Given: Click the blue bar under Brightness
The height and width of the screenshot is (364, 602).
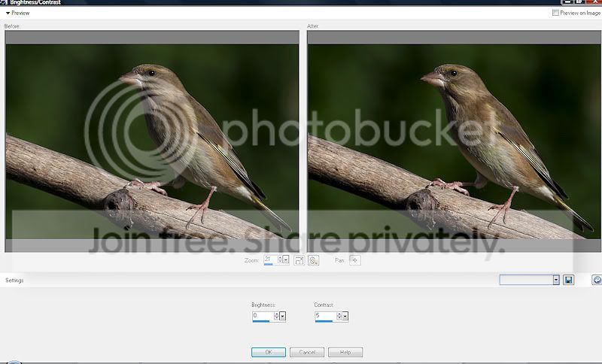Looking at the screenshot, I should coord(261,321).
